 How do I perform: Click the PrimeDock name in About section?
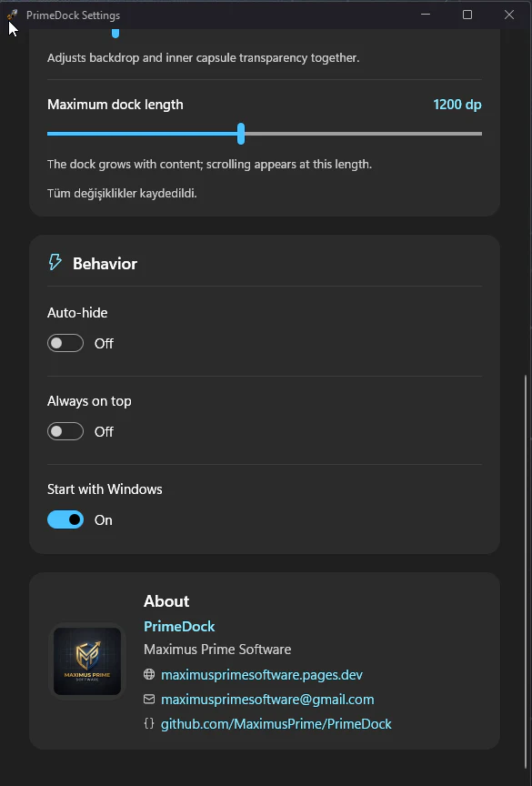pyautogui.click(x=179, y=626)
